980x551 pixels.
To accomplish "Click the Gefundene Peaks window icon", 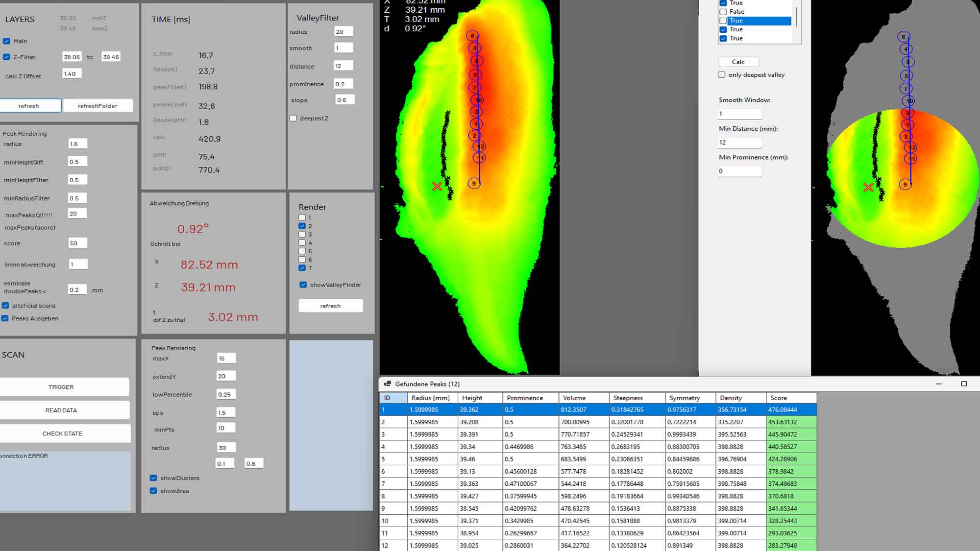I will pos(387,384).
